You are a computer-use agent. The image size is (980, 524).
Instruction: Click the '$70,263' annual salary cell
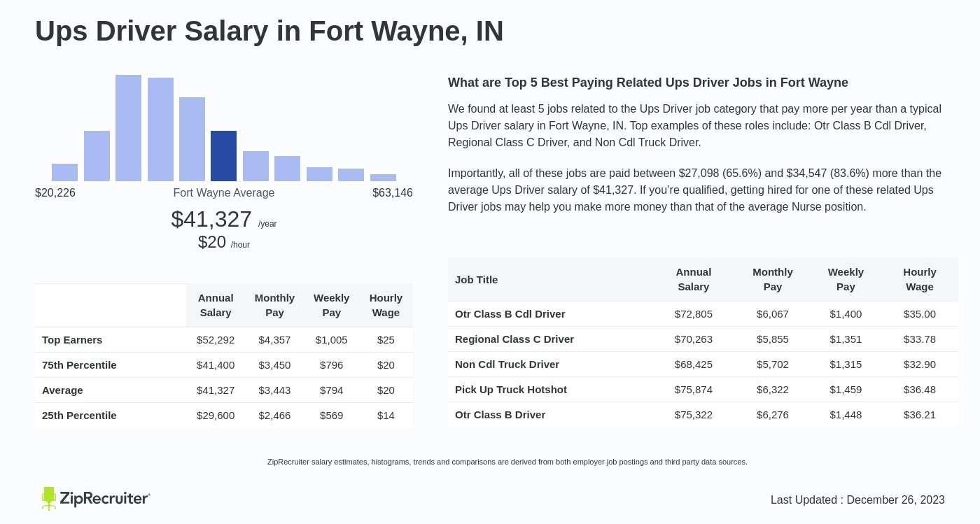pos(694,339)
